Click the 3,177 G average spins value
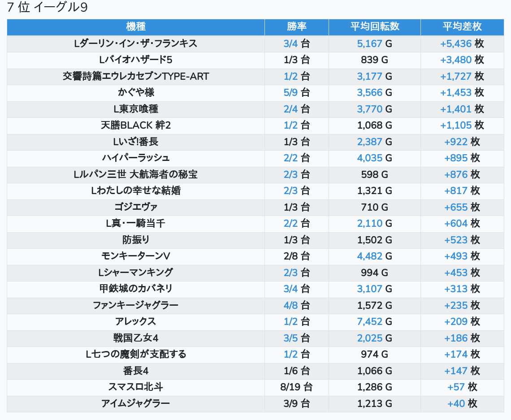Screen dimensions: 511x420 (x=374, y=76)
